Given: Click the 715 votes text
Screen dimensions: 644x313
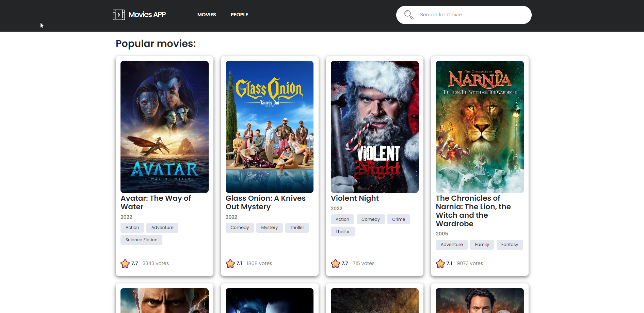Looking at the screenshot, I should point(364,263).
